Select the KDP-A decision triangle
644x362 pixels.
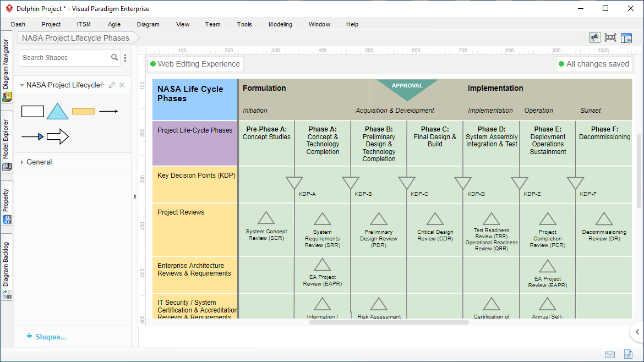(294, 183)
